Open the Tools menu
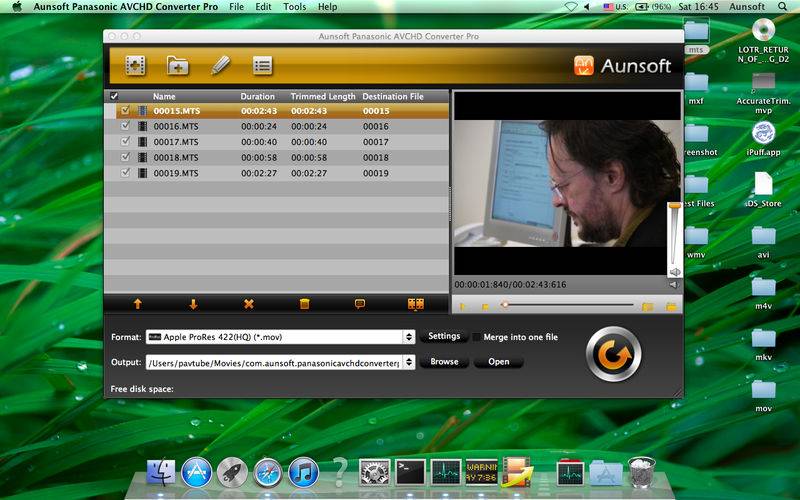800x500 pixels. (x=294, y=7)
